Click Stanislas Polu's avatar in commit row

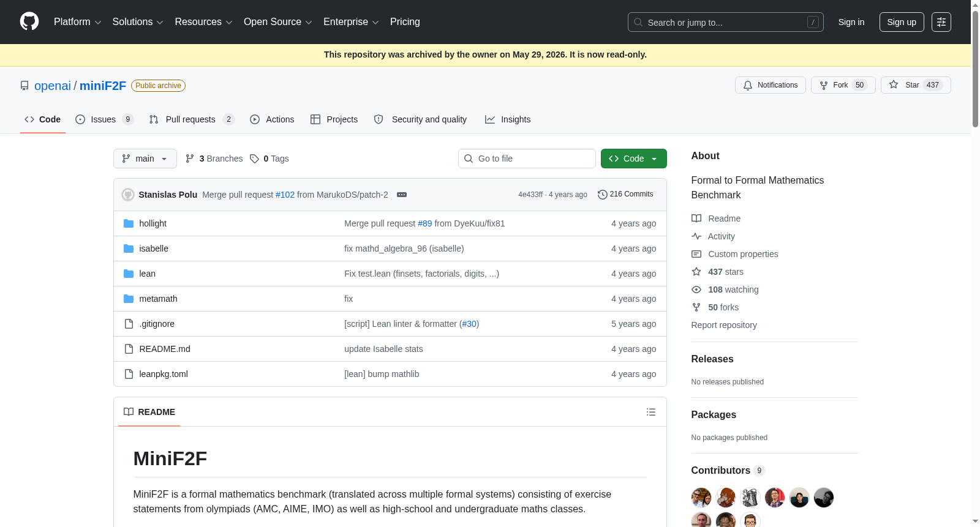pyautogui.click(x=128, y=195)
